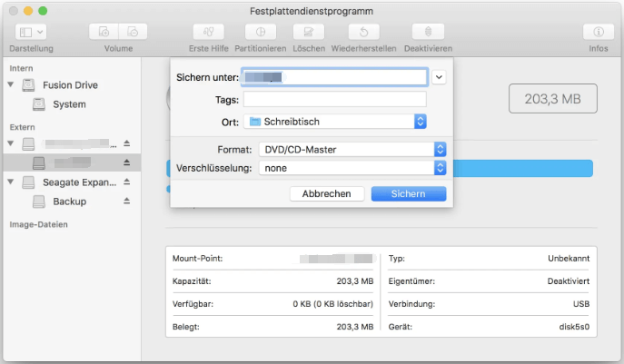Image resolution: width=624 pixels, height=364 pixels.
Task: Click the Intern sidebar heading
Action: pyautogui.click(x=21, y=68)
